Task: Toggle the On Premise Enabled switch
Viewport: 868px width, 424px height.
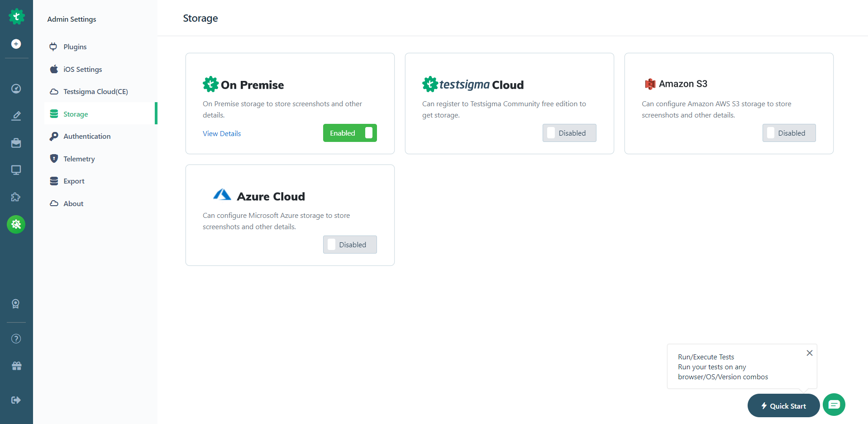Action: click(350, 133)
